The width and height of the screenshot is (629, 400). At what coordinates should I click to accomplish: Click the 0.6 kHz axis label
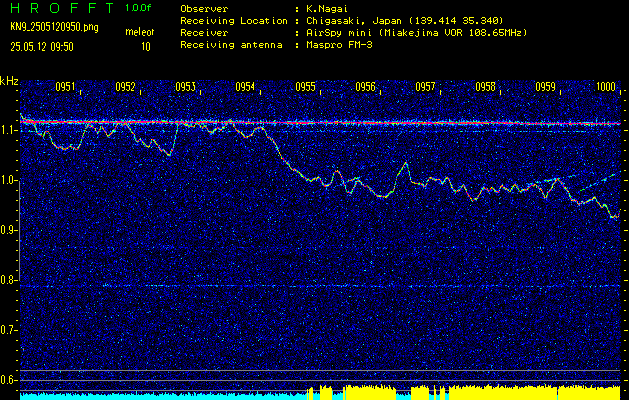(x=7, y=380)
